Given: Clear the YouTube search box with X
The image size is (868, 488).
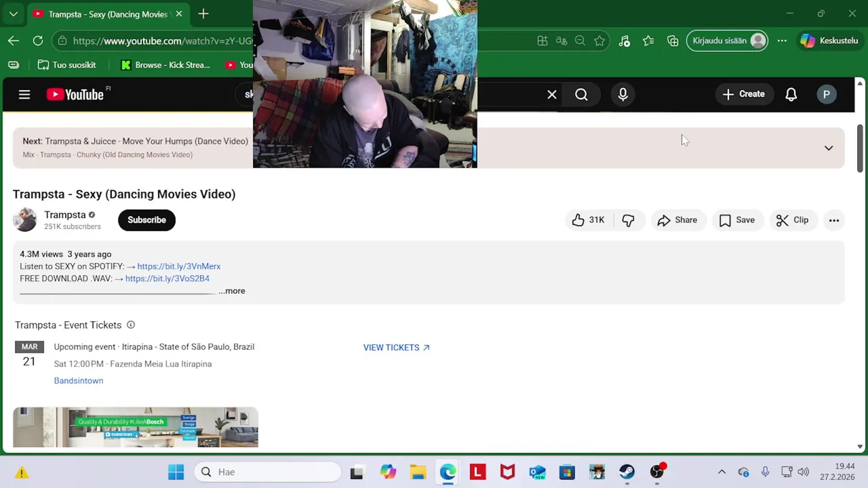Looking at the screenshot, I should pyautogui.click(x=552, y=95).
